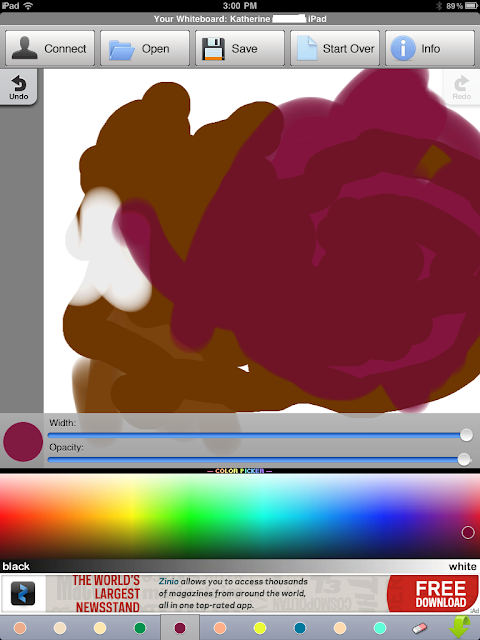Pick the blue palette swatch
The width and height of the screenshot is (480, 640).
pos(300,628)
